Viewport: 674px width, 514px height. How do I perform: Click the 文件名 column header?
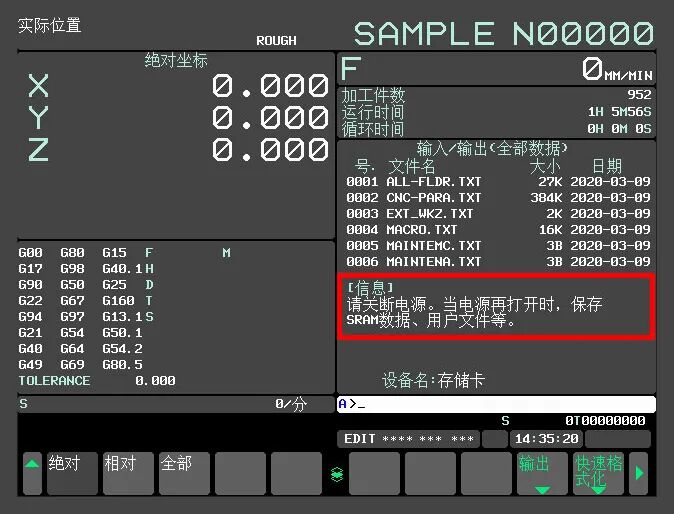tap(411, 166)
